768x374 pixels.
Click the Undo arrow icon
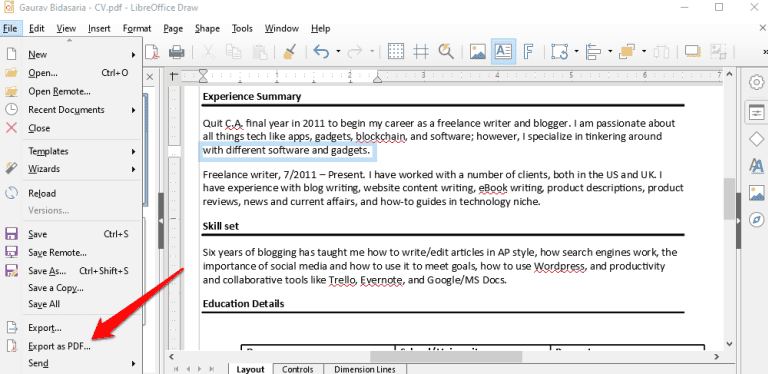point(321,51)
